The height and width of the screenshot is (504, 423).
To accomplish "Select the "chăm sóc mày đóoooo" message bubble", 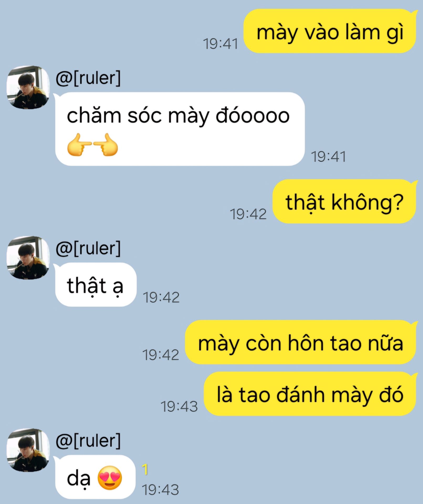I will pyautogui.click(x=180, y=129).
